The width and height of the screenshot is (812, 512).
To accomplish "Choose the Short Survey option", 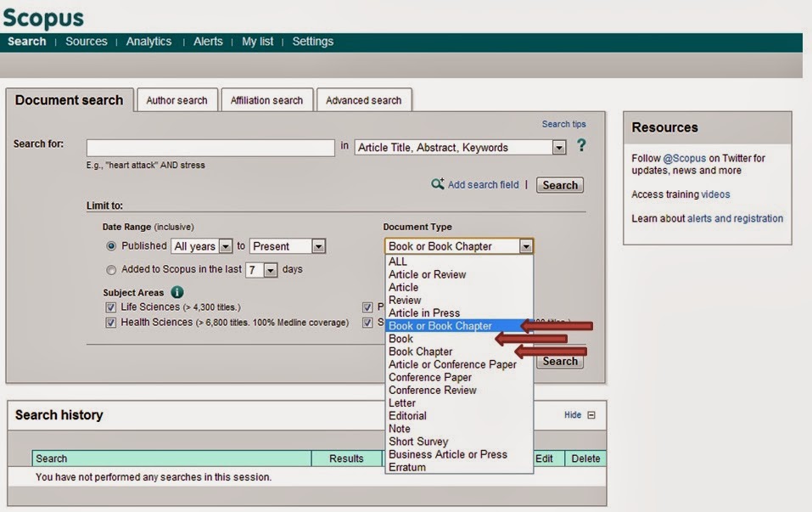I will pos(459,442).
